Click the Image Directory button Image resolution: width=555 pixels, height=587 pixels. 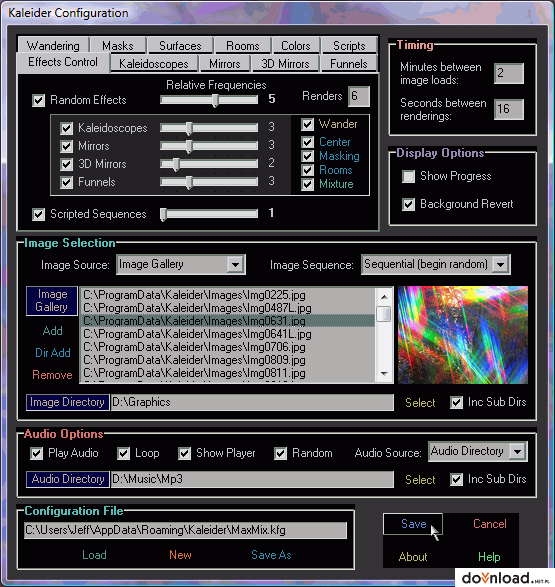coord(68,402)
